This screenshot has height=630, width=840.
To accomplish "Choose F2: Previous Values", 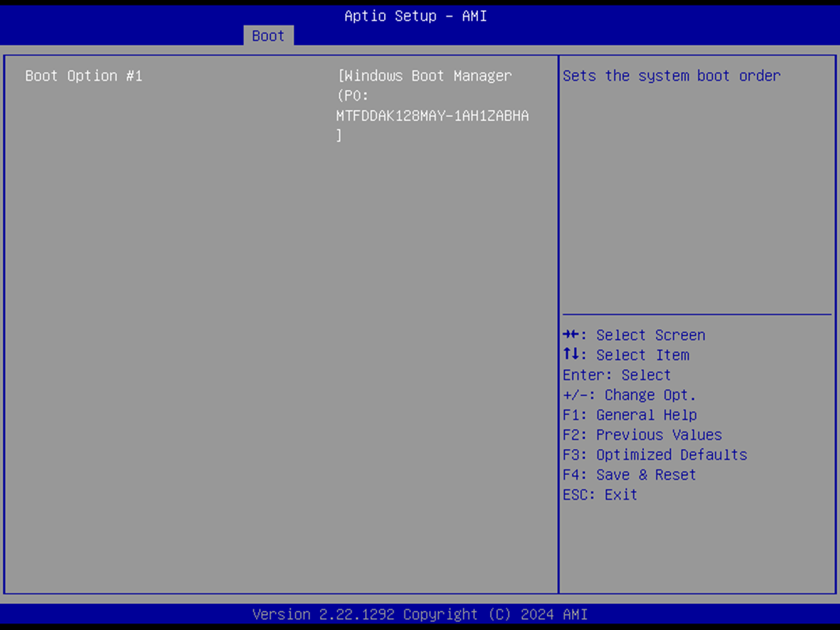I will pyautogui.click(x=642, y=435).
